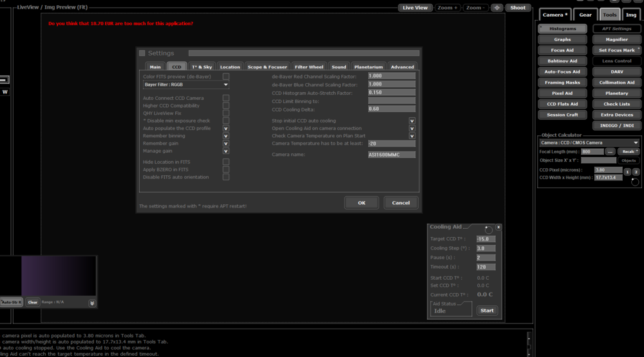Open the Planetarium tab
The height and width of the screenshot is (357, 644).
pyautogui.click(x=368, y=67)
